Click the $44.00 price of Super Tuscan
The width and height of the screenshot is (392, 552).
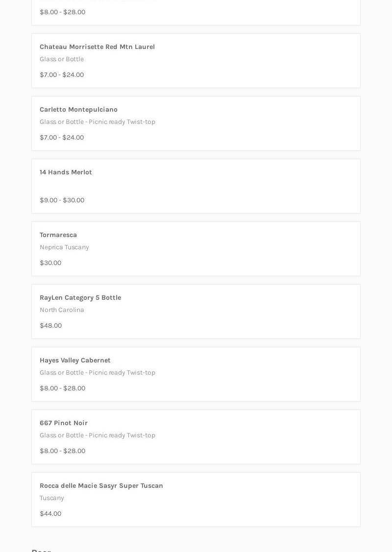[x=50, y=514]
